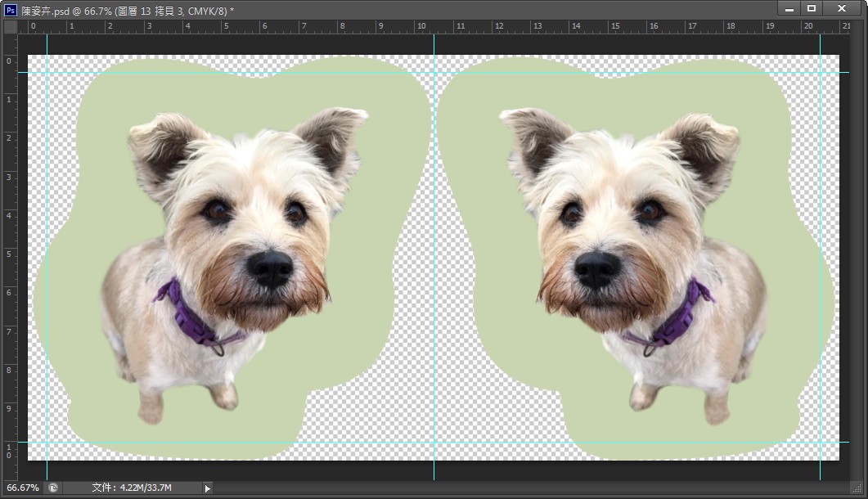This screenshot has width=868, height=499.
Task: Click the round icon next to the zoom percentage
Action: coord(53,488)
